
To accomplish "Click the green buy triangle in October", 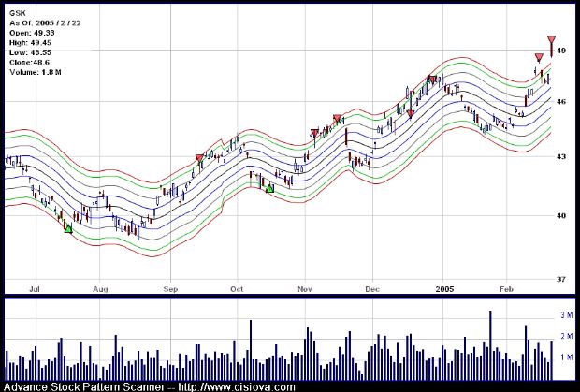I will tap(269, 189).
